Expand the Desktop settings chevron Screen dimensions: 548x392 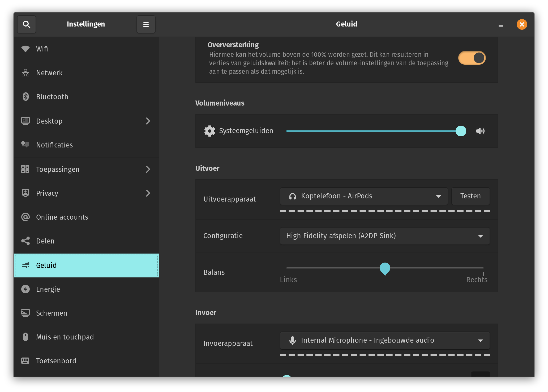[x=148, y=121]
